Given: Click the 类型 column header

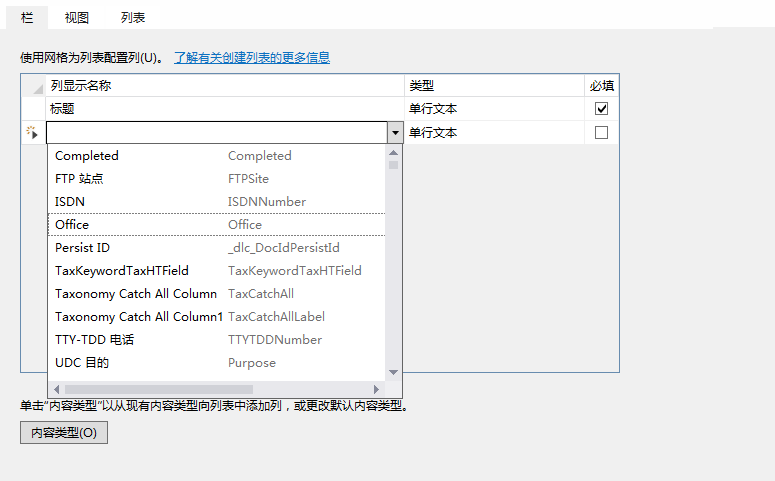Looking at the screenshot, I should [494, 86].
